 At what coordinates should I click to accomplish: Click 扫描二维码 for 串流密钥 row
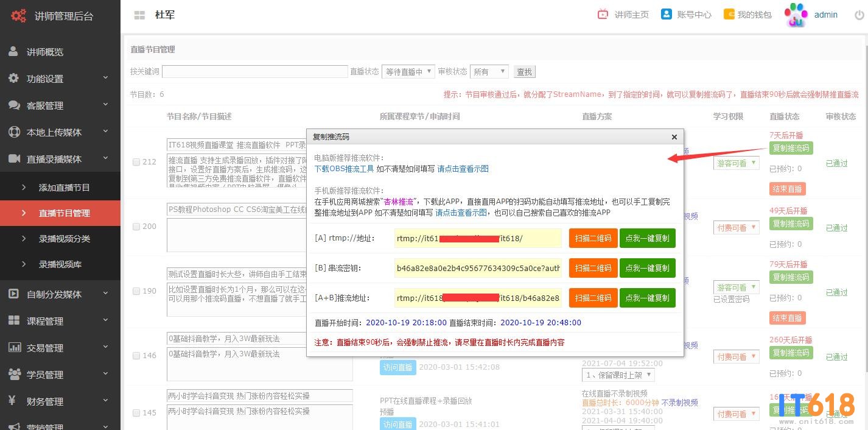593,268
